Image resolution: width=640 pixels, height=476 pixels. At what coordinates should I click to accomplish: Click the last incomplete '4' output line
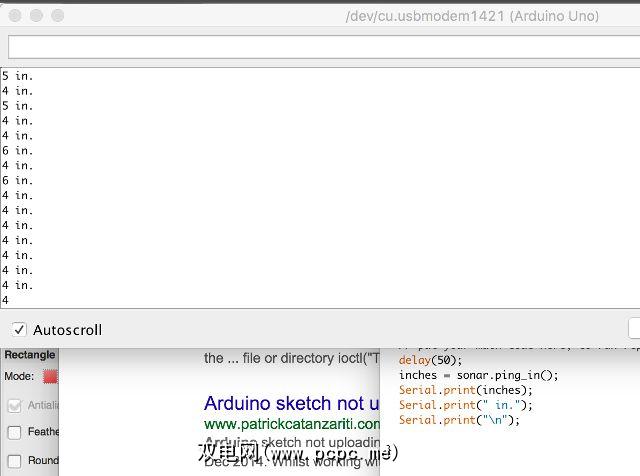click(5, 300)
